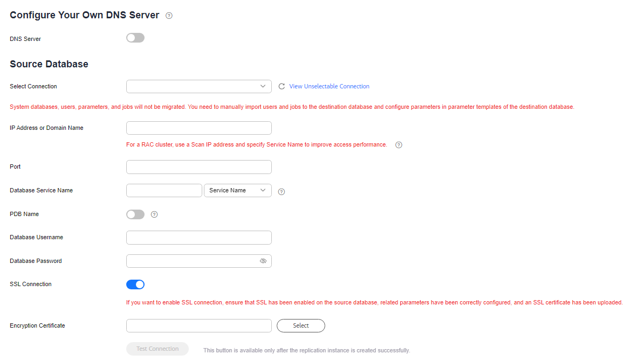Focus the Database Username field
644x361 pixels.
click(x=198, y=238)
